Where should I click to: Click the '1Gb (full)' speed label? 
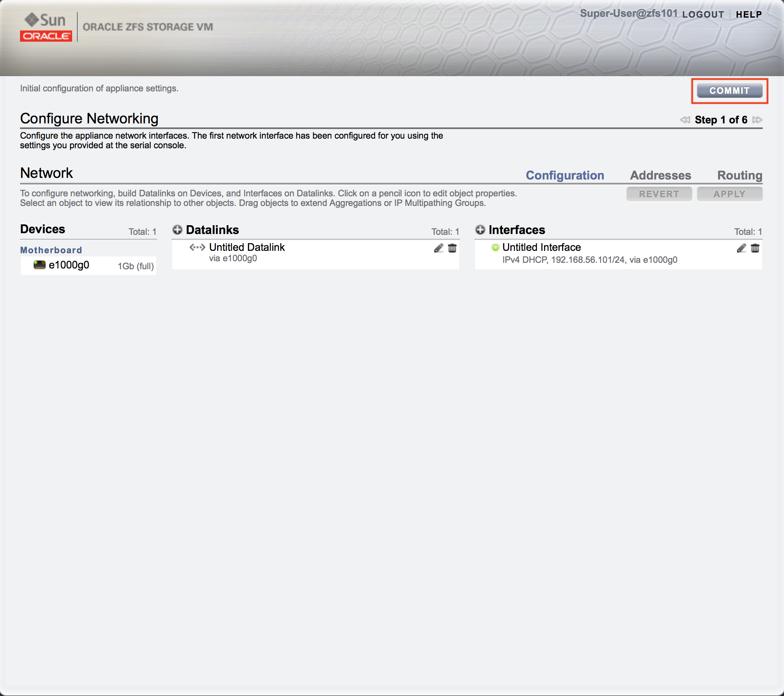(136, 266)
